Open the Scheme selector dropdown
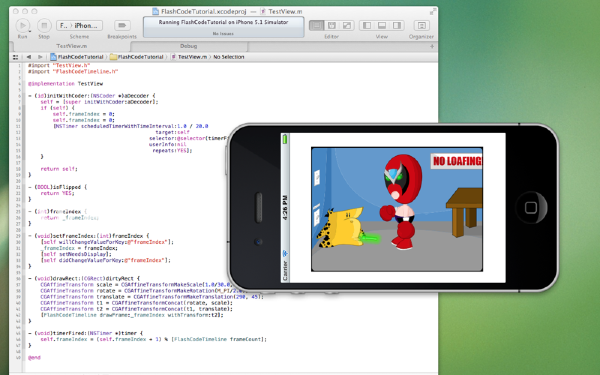600x375 pixels. pos(80,26)
